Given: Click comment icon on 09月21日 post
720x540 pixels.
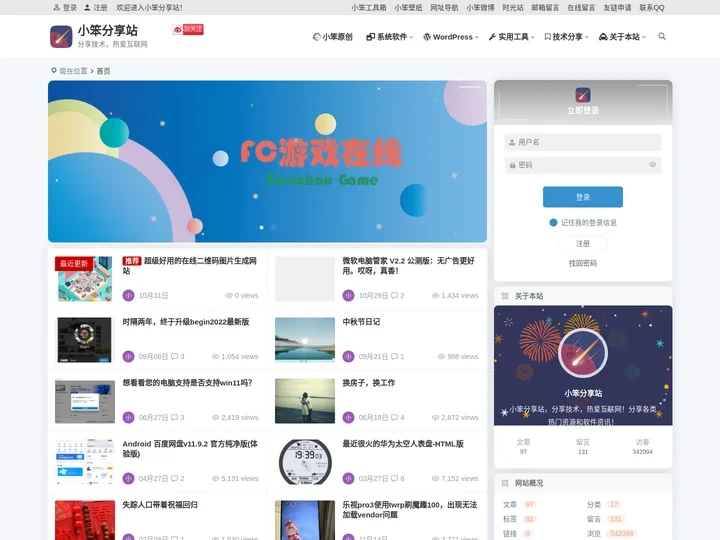Looking at the screenshot, I should point(394,356).
